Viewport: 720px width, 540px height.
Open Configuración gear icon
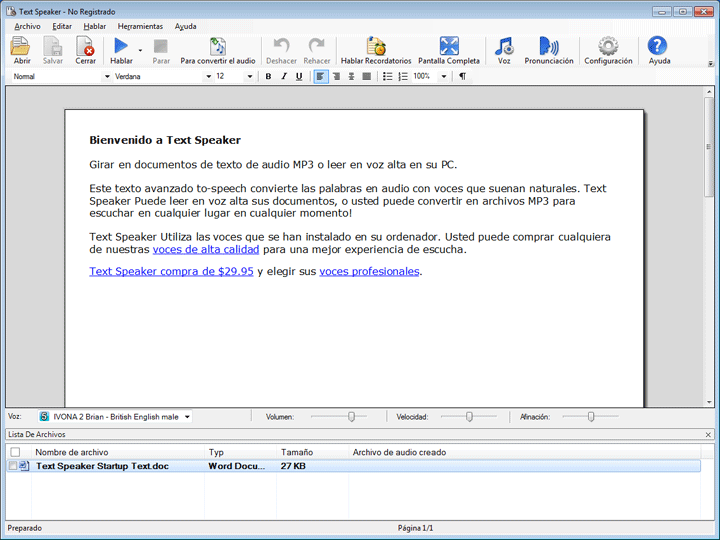click(x=608, y=47)
